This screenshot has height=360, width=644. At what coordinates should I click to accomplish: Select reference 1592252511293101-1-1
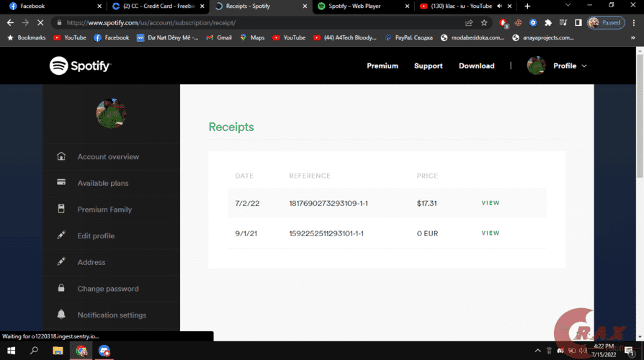tap(326, 233)
